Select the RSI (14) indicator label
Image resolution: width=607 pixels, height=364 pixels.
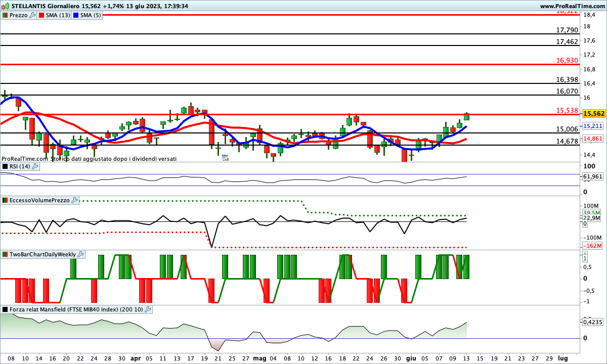coord(19,166)
